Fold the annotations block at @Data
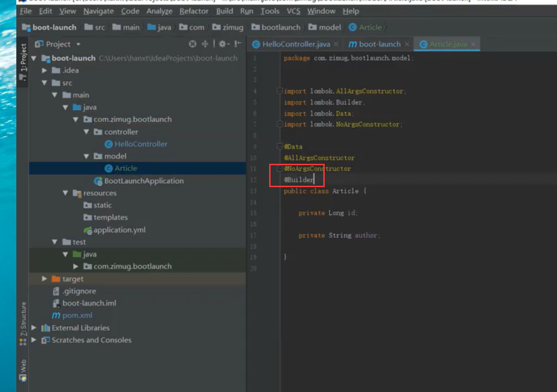This screenshot has height=392, width=557. click(279, 147)
